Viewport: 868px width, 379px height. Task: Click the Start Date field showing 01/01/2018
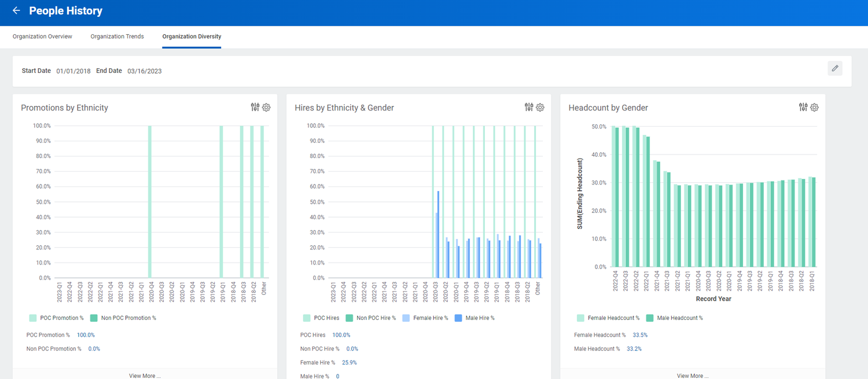[x=73, y=71]
